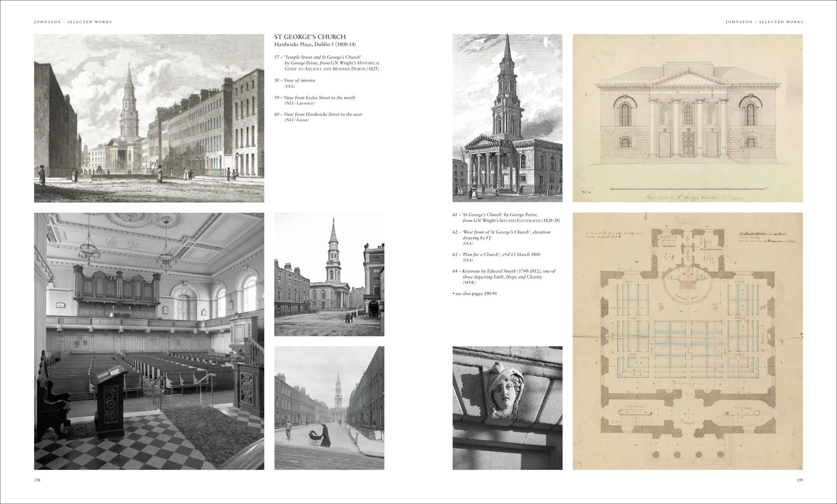Select the 'Hardwicke Place, Dublin 1' subtitle
This screenshot has height=504, width=837.
coord(315,45)
